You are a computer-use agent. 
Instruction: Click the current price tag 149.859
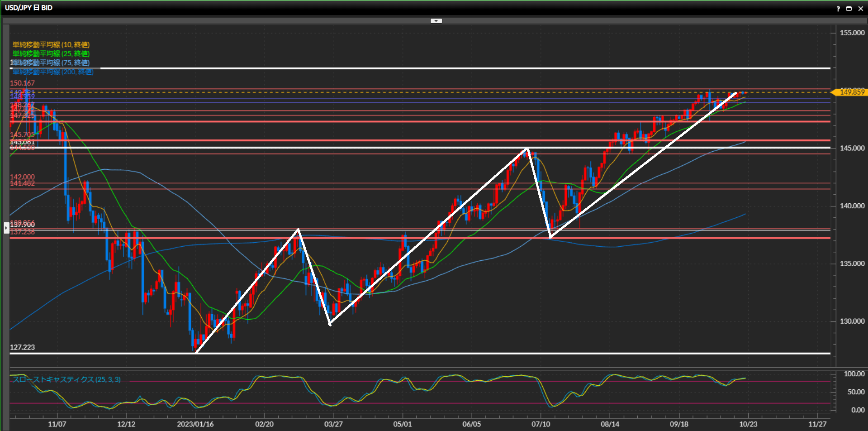(852, 92)
